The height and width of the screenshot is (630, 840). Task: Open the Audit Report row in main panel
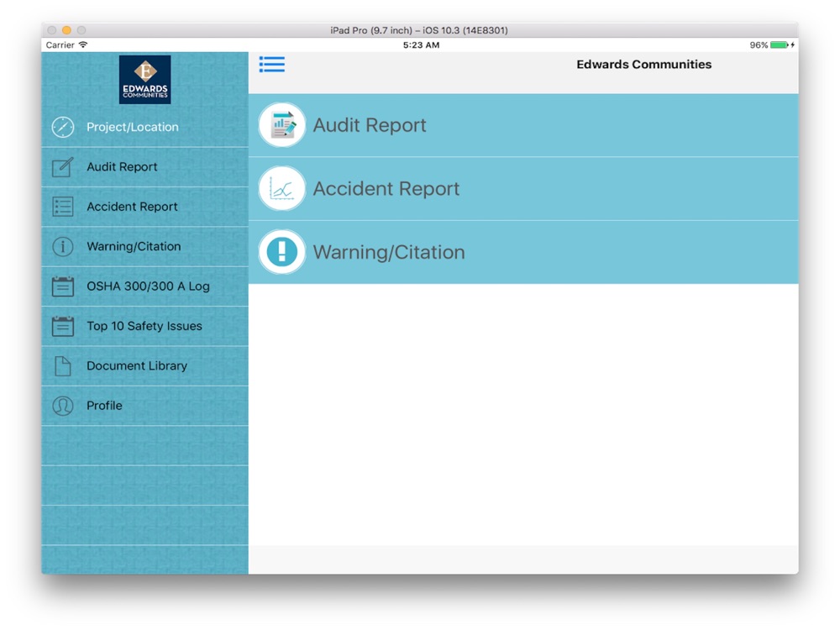tap(523, 125)
